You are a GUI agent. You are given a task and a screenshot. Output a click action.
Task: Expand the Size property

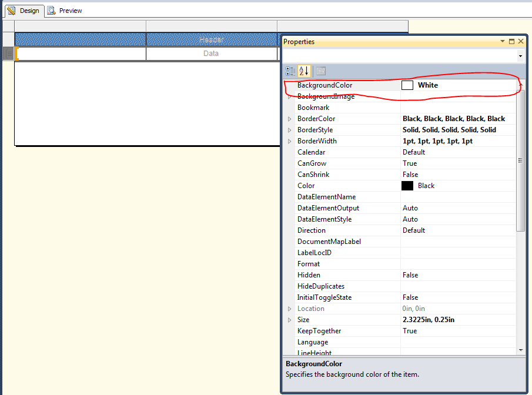coord(289,320)
